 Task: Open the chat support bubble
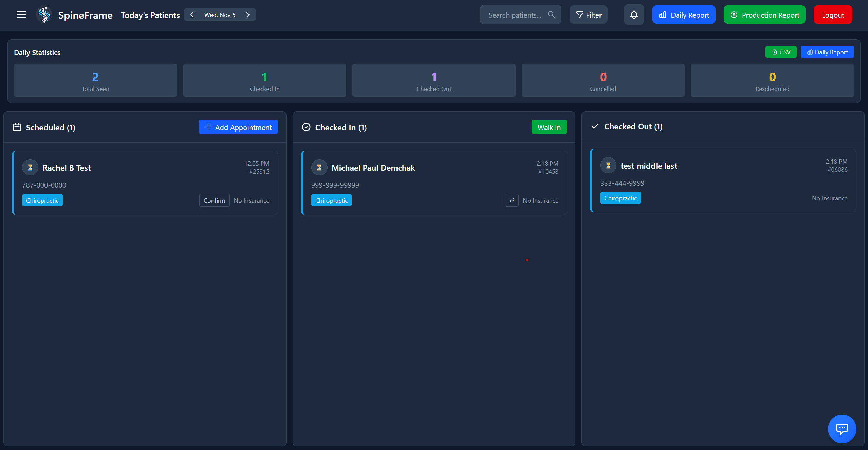[842, 429]
